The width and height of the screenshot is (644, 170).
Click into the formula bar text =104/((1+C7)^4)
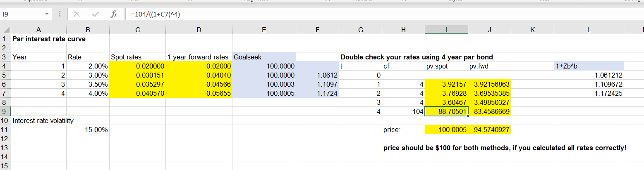155,14
